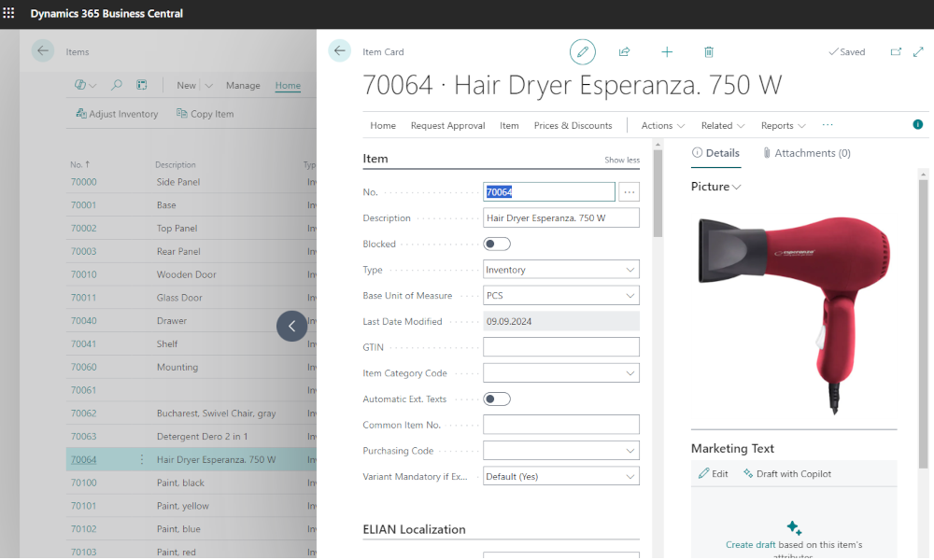Show more actions ellipsis on card menu
The image size is (934, 560).
(828, 125)
